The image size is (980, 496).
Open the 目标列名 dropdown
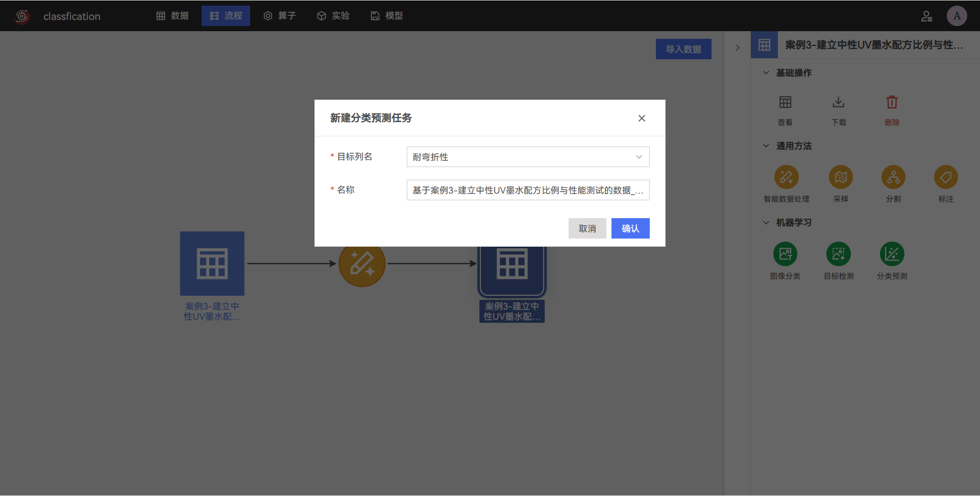[528, 157]
